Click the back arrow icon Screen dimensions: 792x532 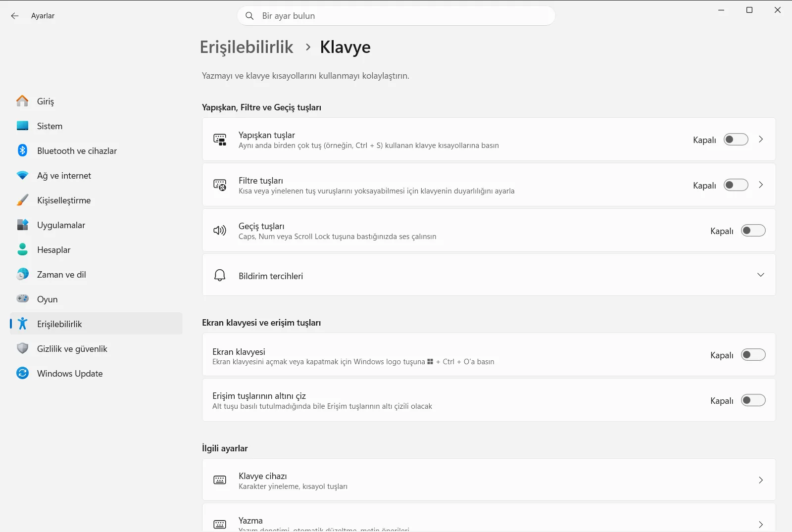coord(15,16)
